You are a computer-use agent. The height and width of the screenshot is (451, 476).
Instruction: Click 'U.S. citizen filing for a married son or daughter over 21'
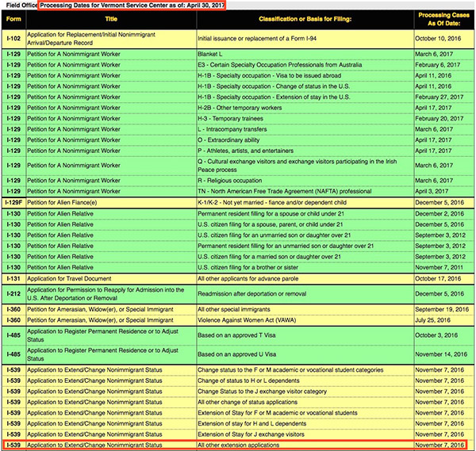269,257
